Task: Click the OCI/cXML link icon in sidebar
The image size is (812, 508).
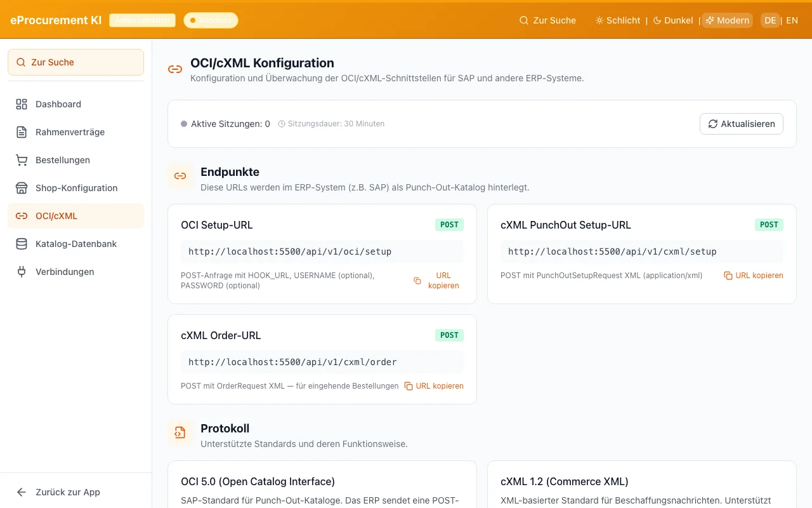Action: [22, 216]
